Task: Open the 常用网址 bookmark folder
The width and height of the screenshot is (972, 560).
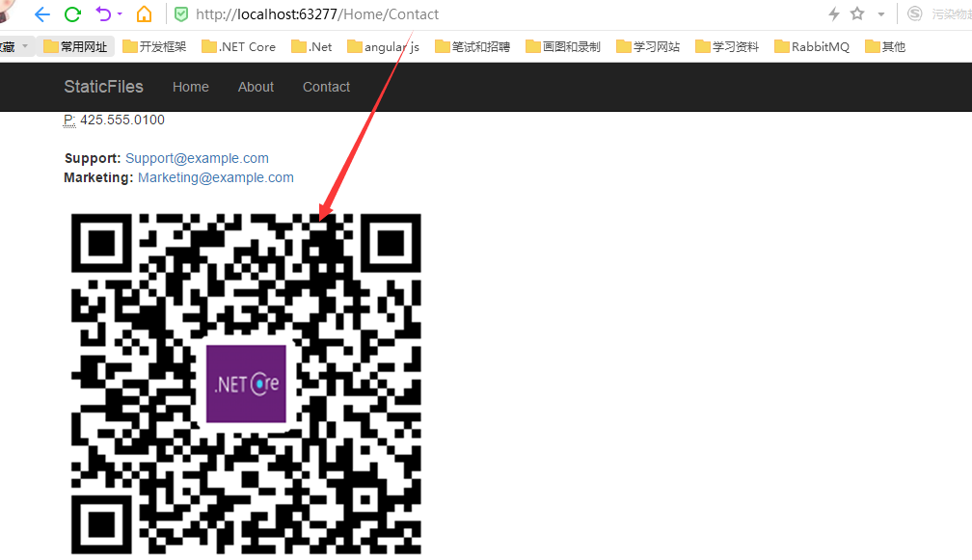Action: [75, 46]
